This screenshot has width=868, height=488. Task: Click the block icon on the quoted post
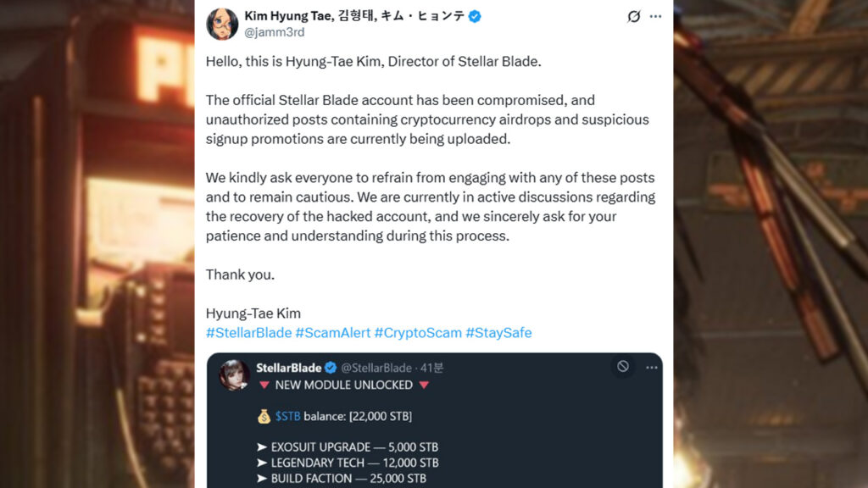click(623, 366)
